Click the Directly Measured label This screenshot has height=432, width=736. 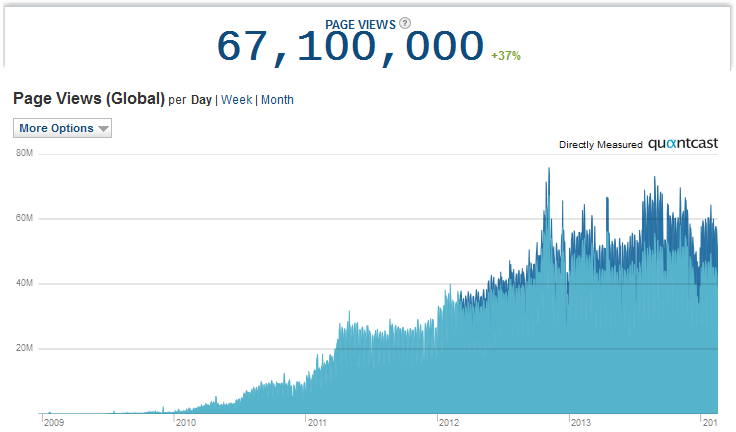click(600, 145)
